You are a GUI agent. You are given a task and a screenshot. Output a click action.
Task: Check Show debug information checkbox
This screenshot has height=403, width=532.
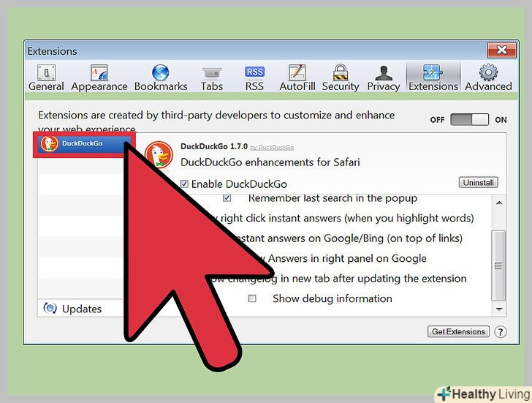point(252,298)
